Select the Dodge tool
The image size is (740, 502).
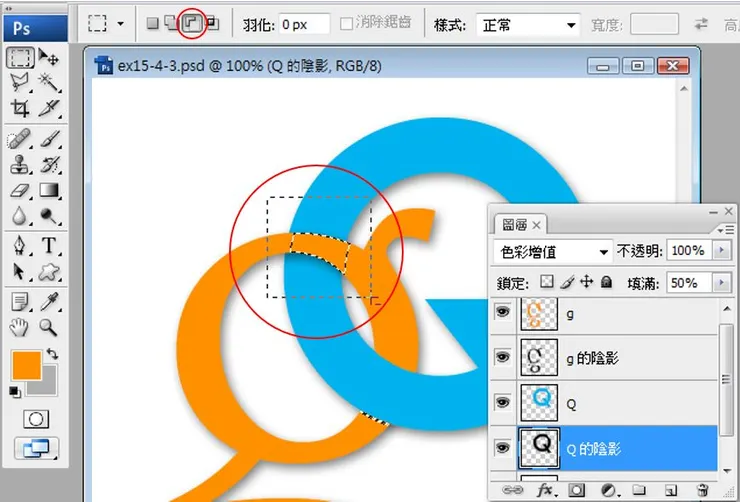(x=49, y=216)
